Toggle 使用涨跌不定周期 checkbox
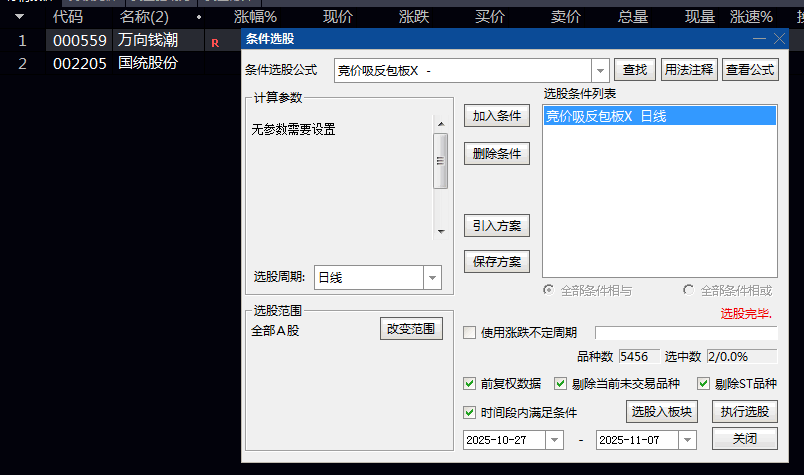Screen dimensions: 804x475 tap(469, 332)
